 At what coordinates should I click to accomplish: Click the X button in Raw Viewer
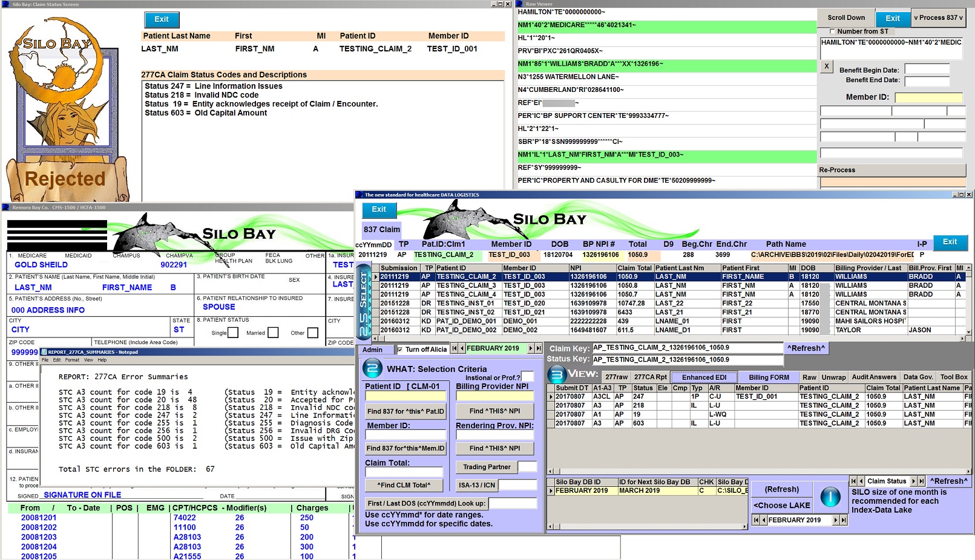coord(827,67)
